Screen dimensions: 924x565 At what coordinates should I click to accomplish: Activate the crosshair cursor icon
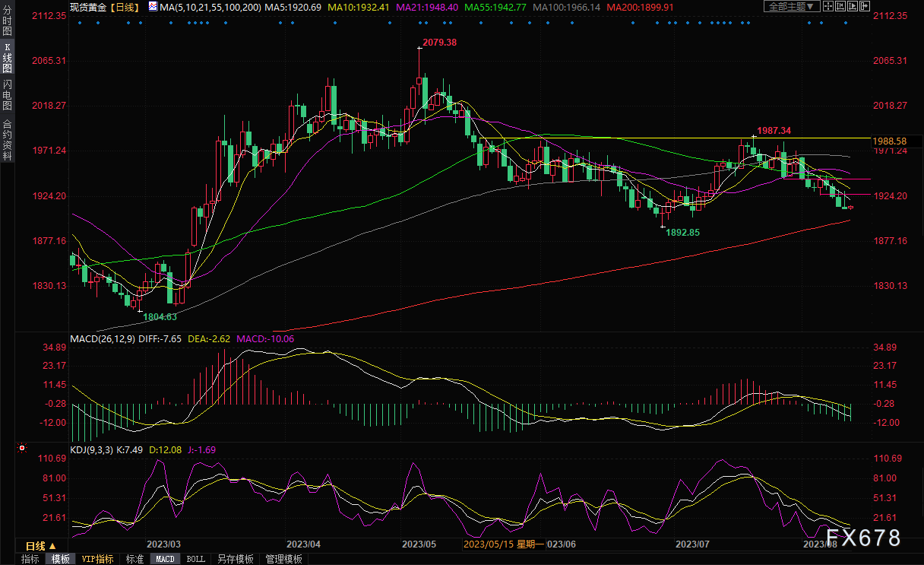pyautogui.click(x=828, y=6)
